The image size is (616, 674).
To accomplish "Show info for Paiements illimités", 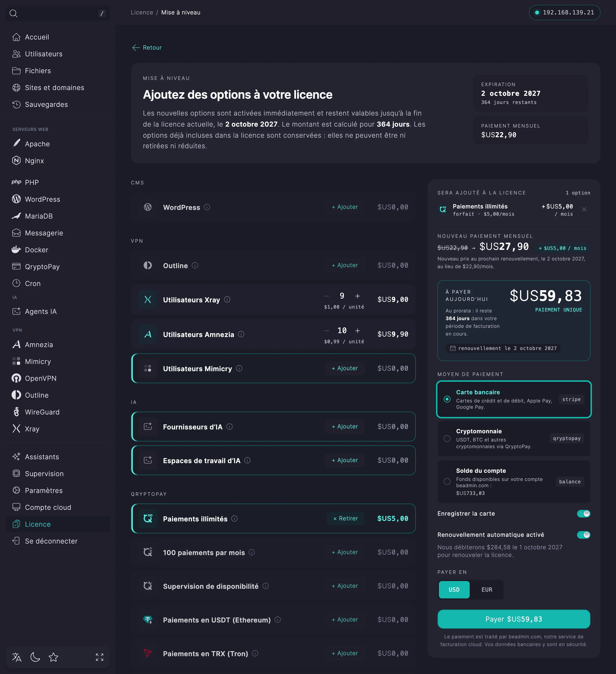I will point(234,518).
